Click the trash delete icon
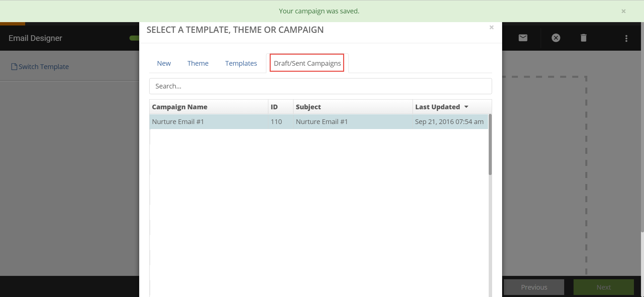Screen dimensions: 644x297 point(584,38)
